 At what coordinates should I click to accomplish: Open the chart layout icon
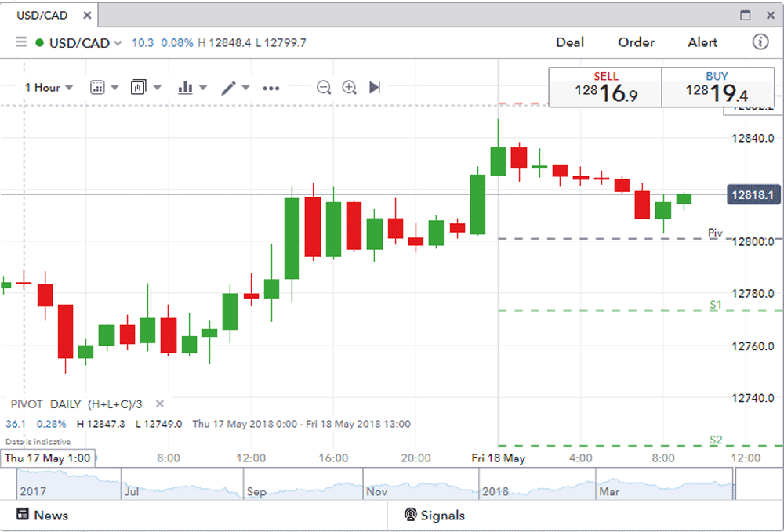(x=139, y=88)
